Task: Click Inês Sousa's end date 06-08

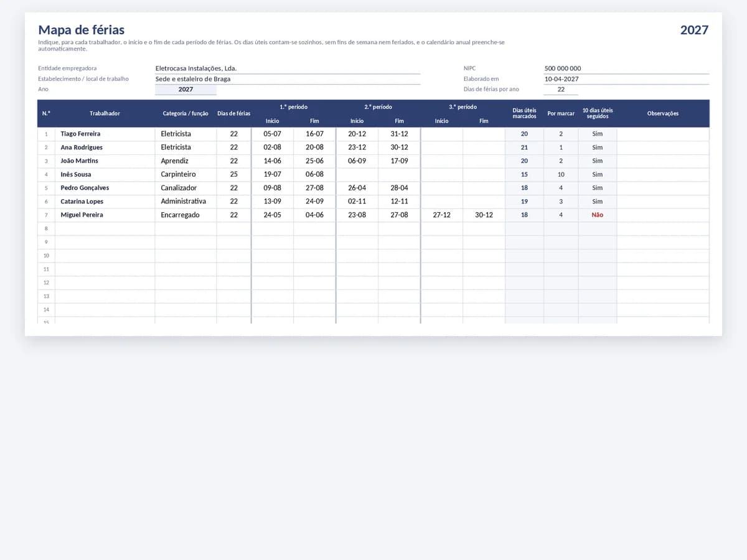Action: click(x=315, y=175)
